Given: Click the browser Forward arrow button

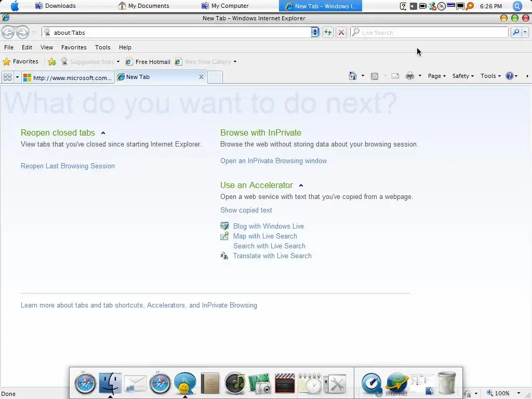Looking at the screenshot, I should (x=22, y=33).
